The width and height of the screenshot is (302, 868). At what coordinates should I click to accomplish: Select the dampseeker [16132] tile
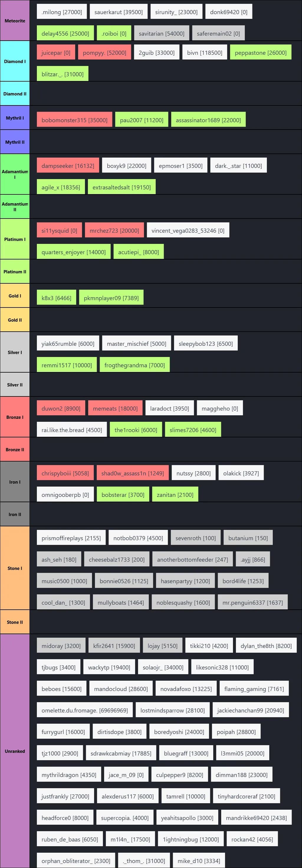[x=68, y=166]
